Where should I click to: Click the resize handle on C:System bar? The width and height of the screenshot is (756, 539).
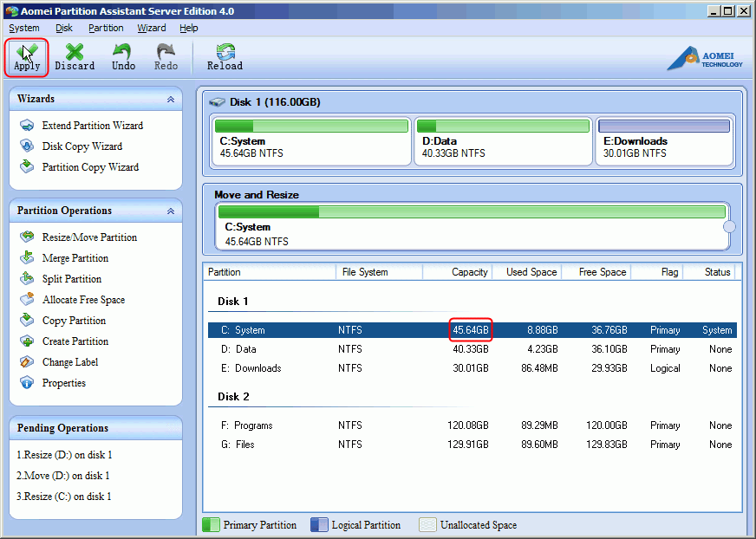pyautogui.click(x=729, y=226)
